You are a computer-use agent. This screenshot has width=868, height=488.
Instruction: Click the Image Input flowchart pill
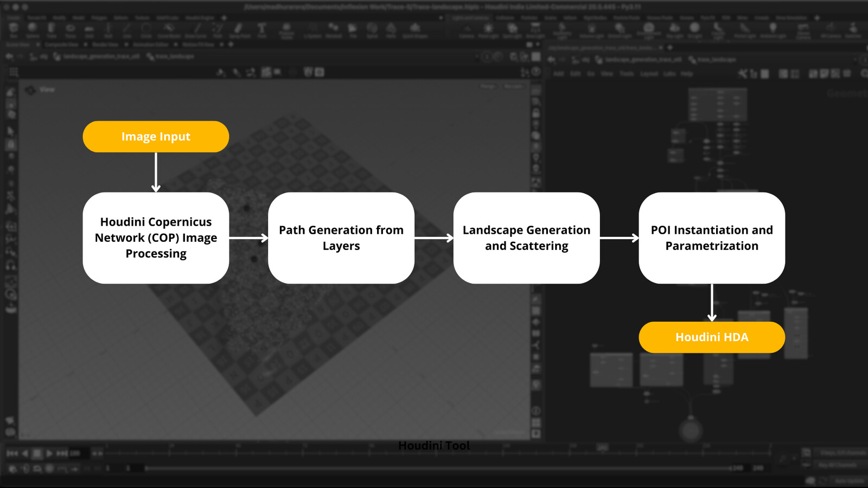pos(156,137)
